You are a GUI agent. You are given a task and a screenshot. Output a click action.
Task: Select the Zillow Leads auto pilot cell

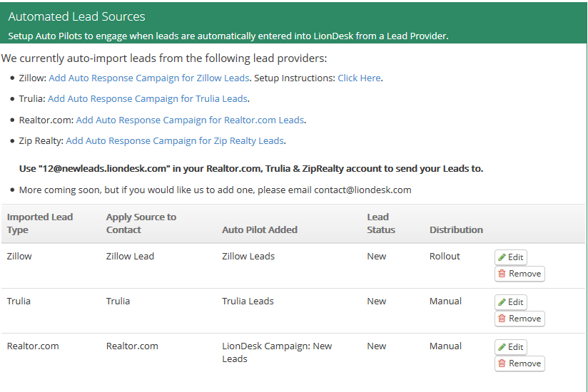(248, 256)
